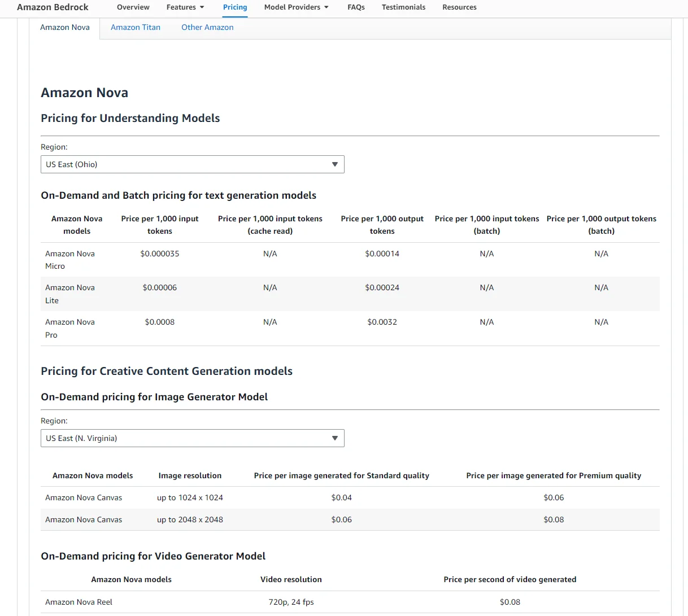The image size is (688, 616).
Task: Go to the FAQs nav item
Action: [356, 7]
